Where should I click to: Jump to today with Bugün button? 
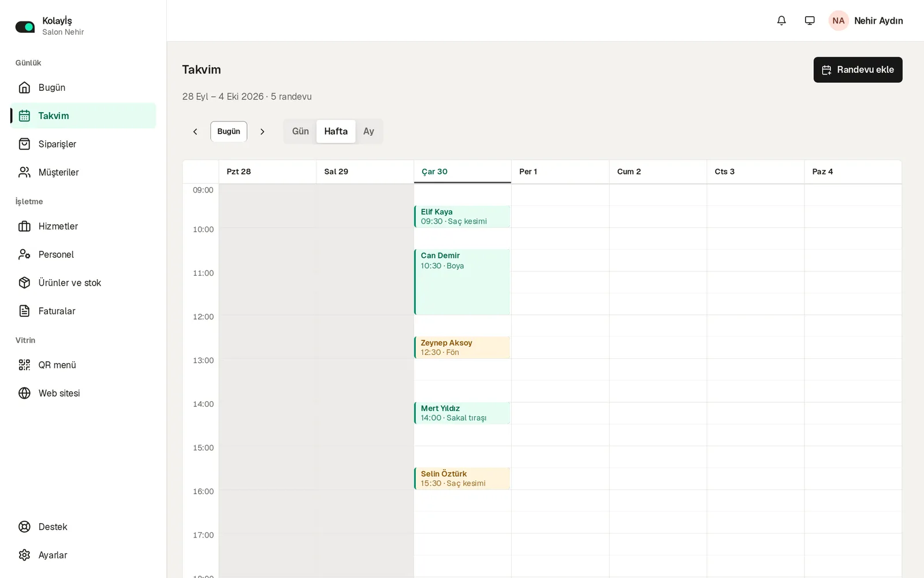(229, 132)
